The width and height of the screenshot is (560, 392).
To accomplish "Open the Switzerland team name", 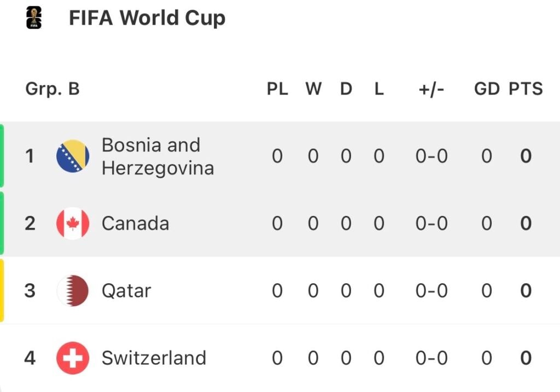I will click(x=154, y=358).
